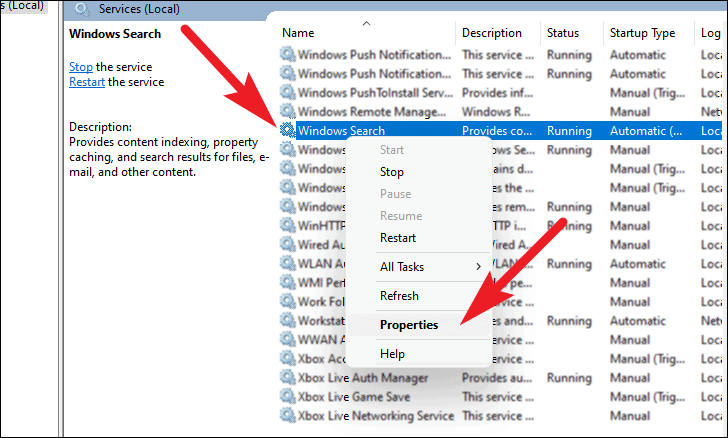The width and height of the screenshot is (728, 438).
Task: Click the Log On As column header
Action: 711,33
